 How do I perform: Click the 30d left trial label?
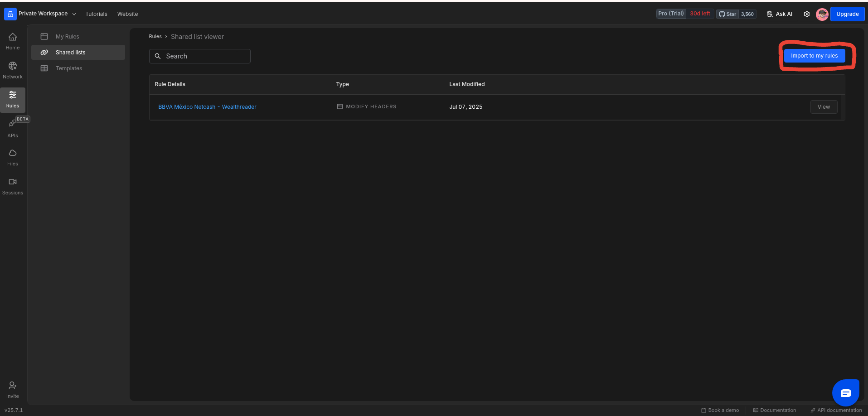(x=700, y=14)
